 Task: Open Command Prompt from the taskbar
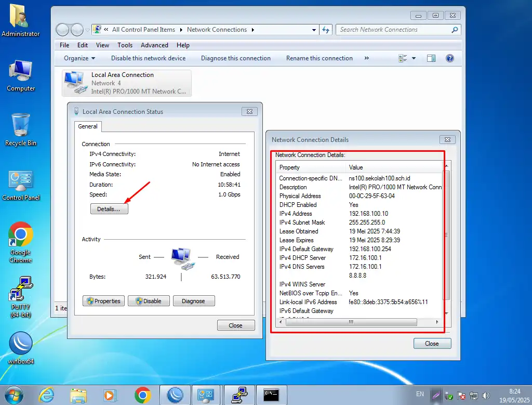click(x=271, y=395)
